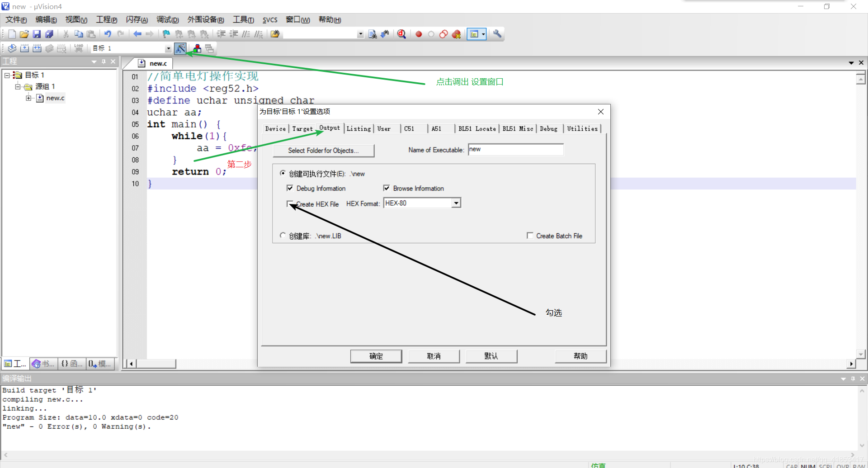Navigate backward with the blue left arrow
The width and height of the screenshot is (868, 468).
pos(137,34)
